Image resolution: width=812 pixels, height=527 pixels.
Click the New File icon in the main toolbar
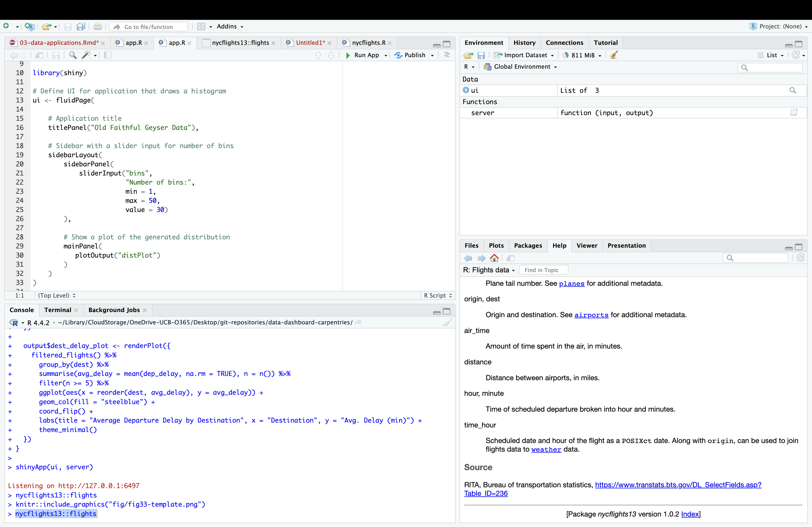tap(6, 26)
